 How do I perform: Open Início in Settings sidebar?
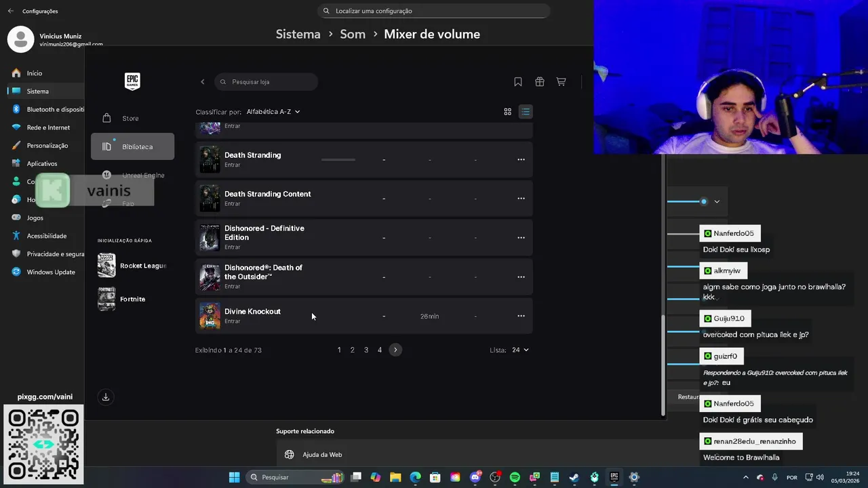click(x=44, y=73)
